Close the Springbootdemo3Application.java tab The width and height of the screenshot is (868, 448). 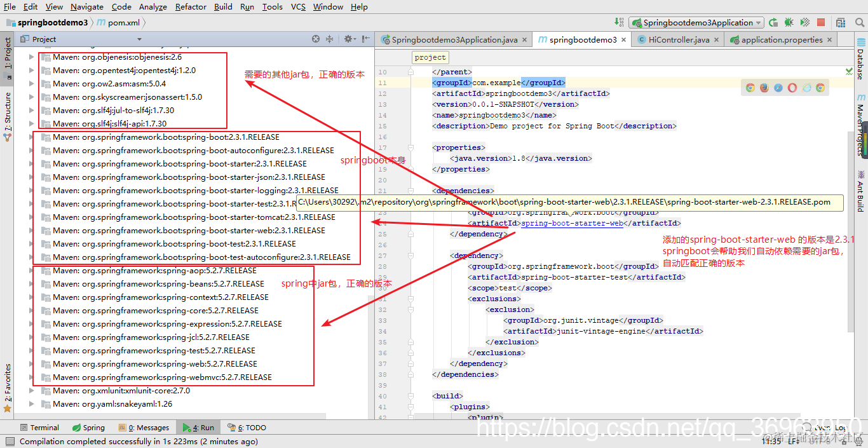point(525,39)
